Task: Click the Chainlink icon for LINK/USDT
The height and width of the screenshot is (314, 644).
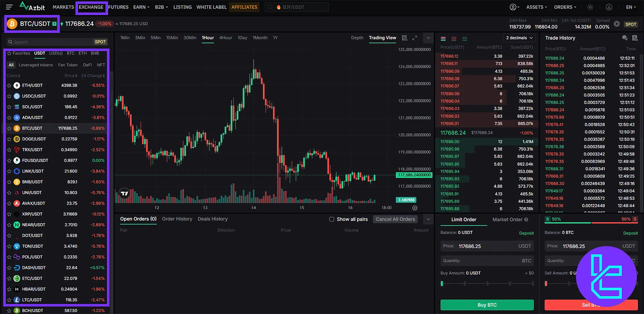Action: (x=17, y=171)
